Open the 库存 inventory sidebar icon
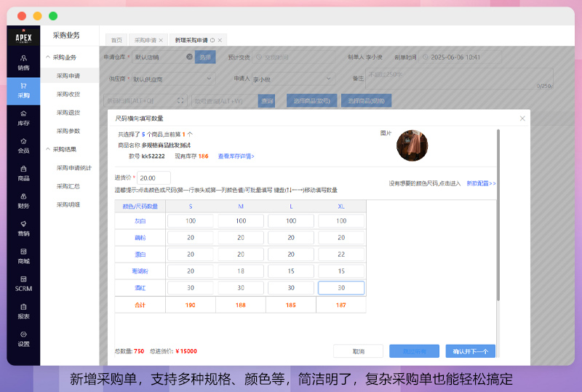 click(23, 118)
